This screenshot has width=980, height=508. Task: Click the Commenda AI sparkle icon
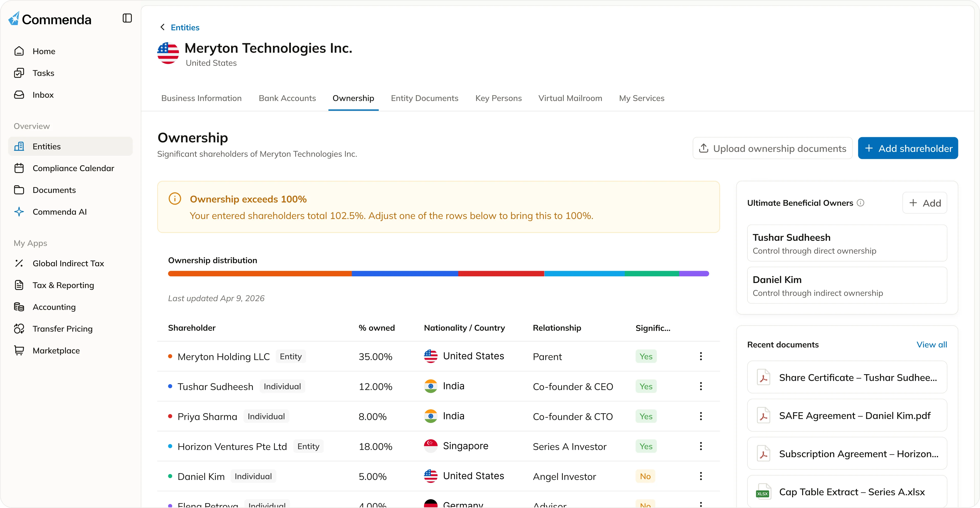coord(19,212)
